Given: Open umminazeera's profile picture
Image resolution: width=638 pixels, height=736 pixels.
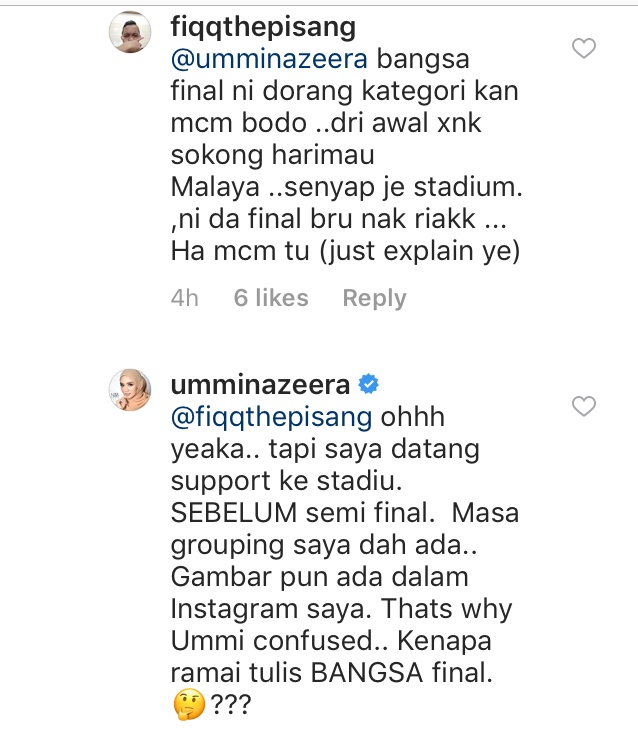Looking at the screenshot, I should pos(130,390).
